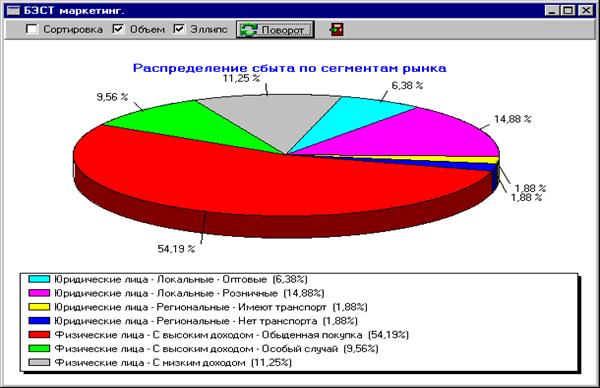Click the gray С низким доходом swatch

point(39,362)
